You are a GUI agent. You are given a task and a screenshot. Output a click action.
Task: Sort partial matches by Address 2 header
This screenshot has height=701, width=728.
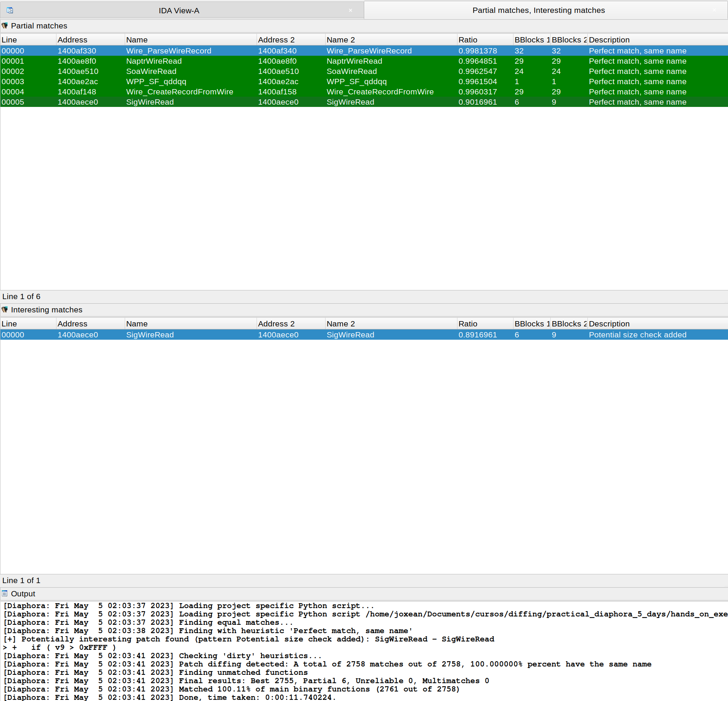pos(276,40)
